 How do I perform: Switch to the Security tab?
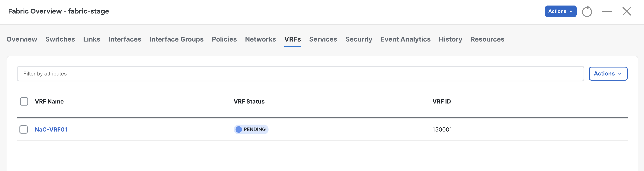(359, 39)
